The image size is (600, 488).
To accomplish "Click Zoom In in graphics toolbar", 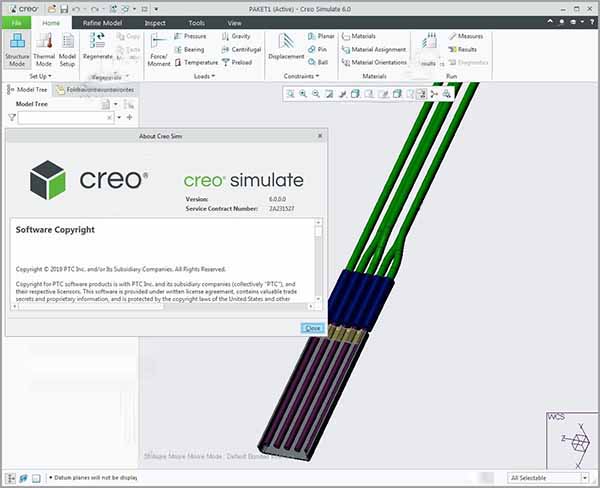I will [303, 94].
